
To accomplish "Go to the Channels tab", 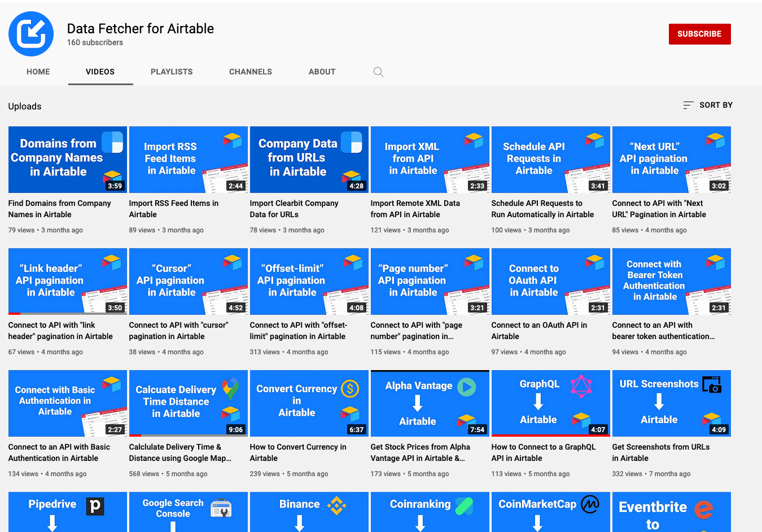I will point(251,72).
